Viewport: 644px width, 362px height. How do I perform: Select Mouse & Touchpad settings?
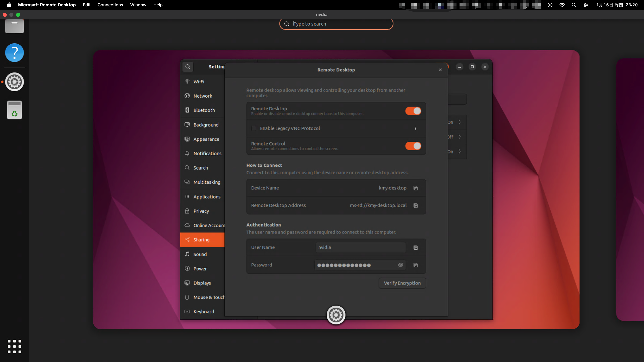coord(202,297)
